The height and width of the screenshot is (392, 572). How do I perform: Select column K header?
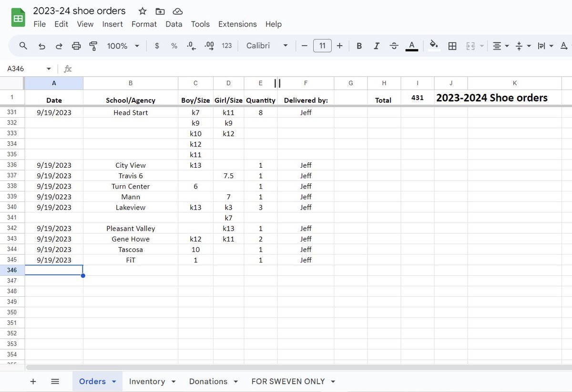[x=514, y=83]
